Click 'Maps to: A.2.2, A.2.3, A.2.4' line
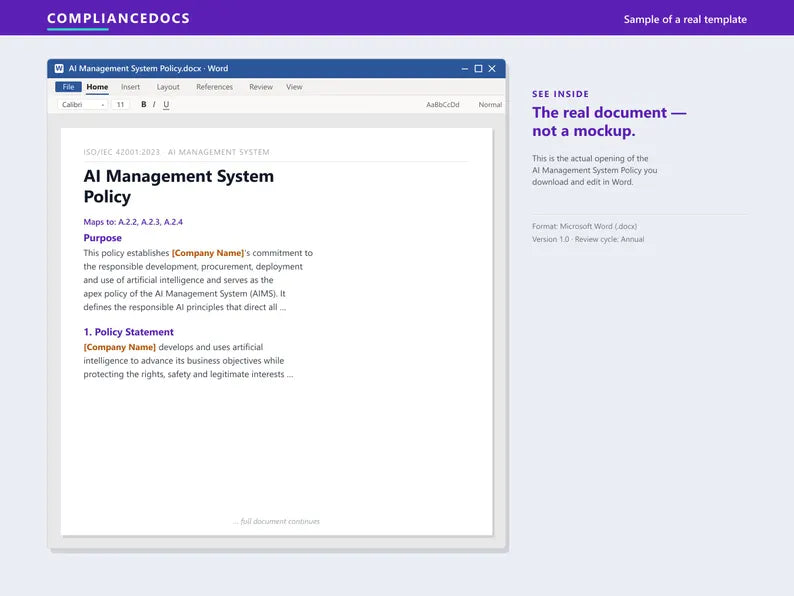The width and height of the screenshot is (794, 596). (133, 222)
